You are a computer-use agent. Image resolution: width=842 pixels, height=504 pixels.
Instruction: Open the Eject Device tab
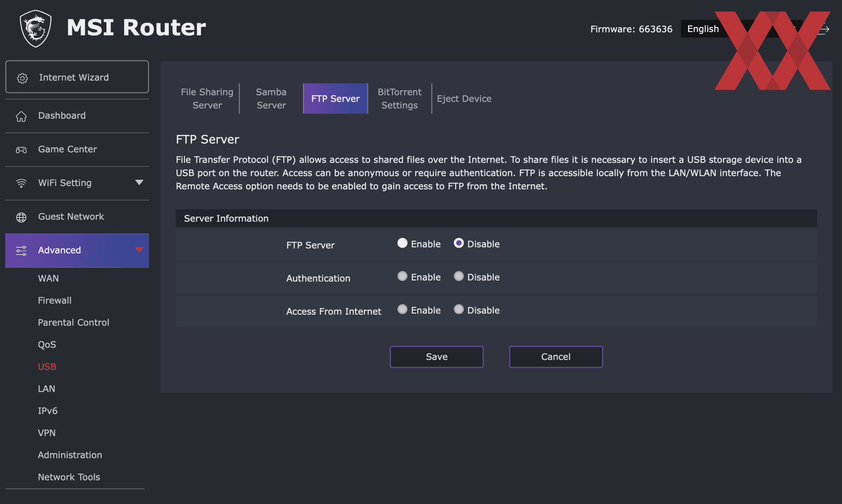point(464,99)
